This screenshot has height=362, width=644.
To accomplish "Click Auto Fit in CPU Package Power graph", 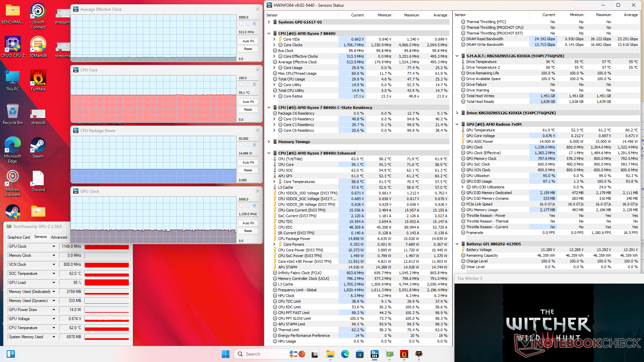I will pos(248,163).
